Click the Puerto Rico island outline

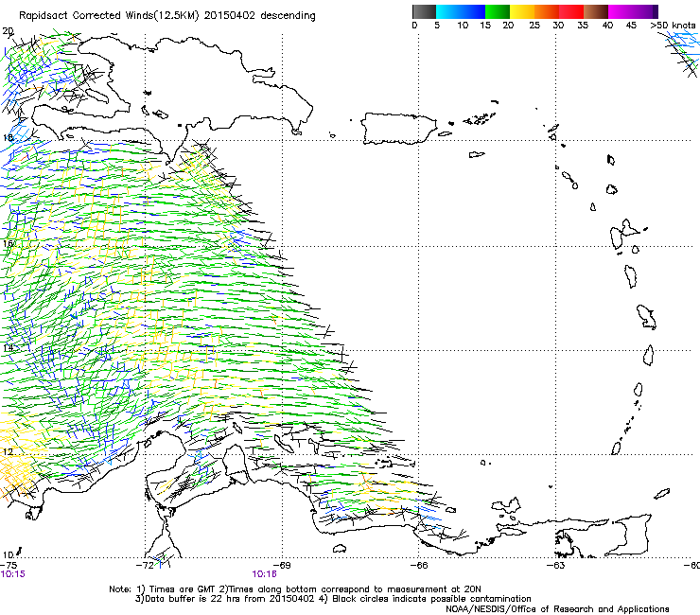(398, 129)
